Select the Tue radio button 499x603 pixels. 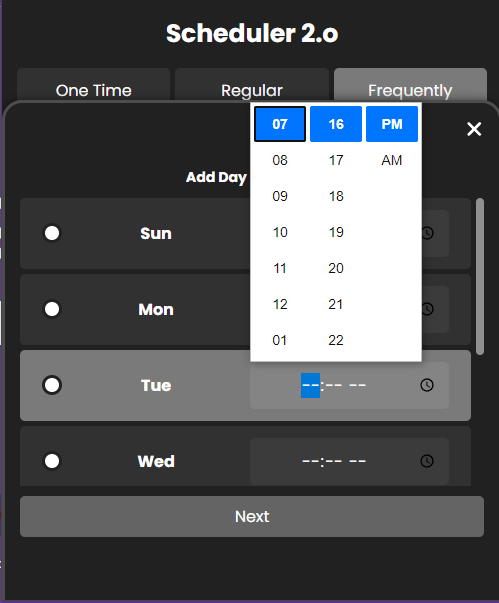point(52,385)
